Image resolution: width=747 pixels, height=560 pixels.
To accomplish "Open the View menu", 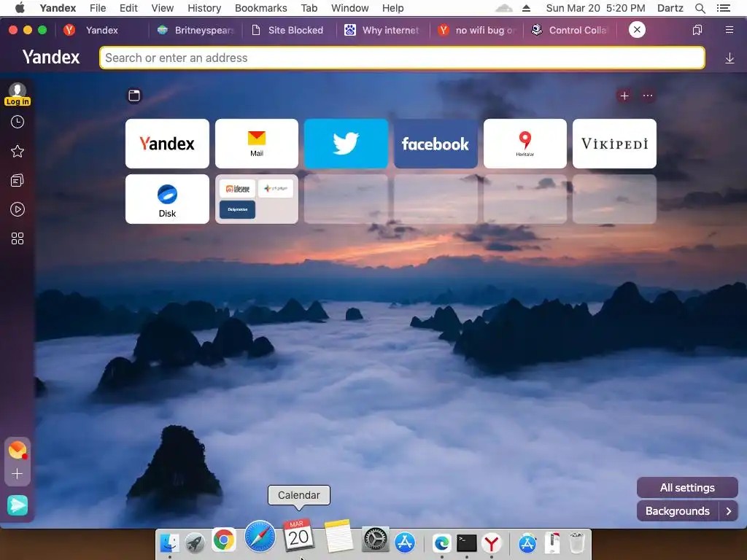I will click(162, 8).
